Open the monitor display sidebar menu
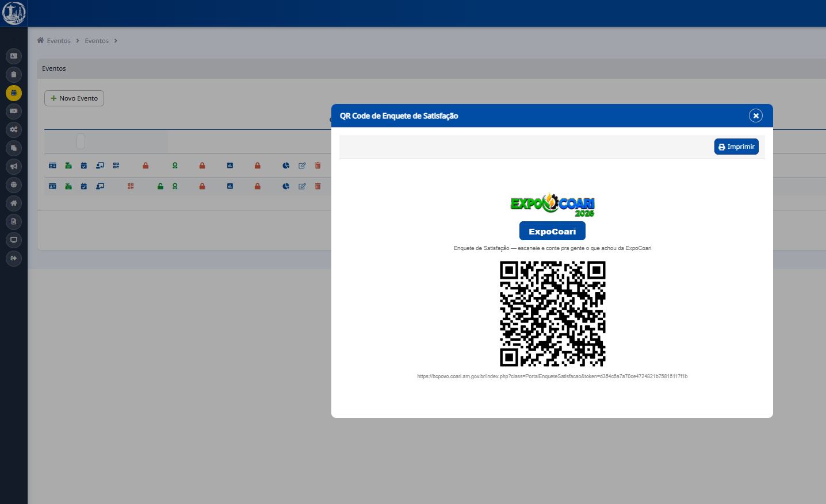 pos(14,240)
